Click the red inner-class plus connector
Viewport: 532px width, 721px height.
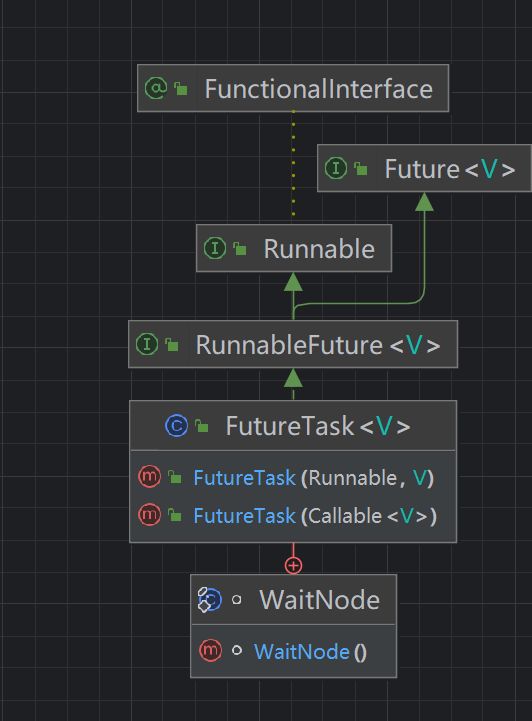[x=293, y=565]
